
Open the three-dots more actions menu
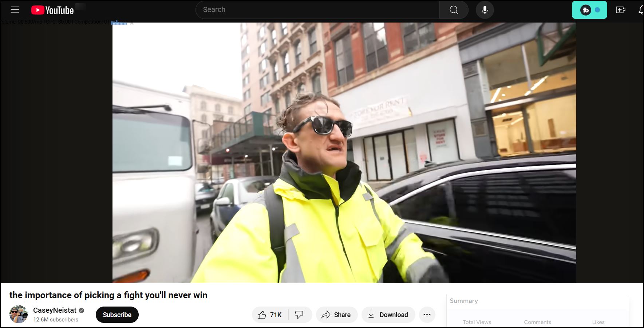pos(427,315)
